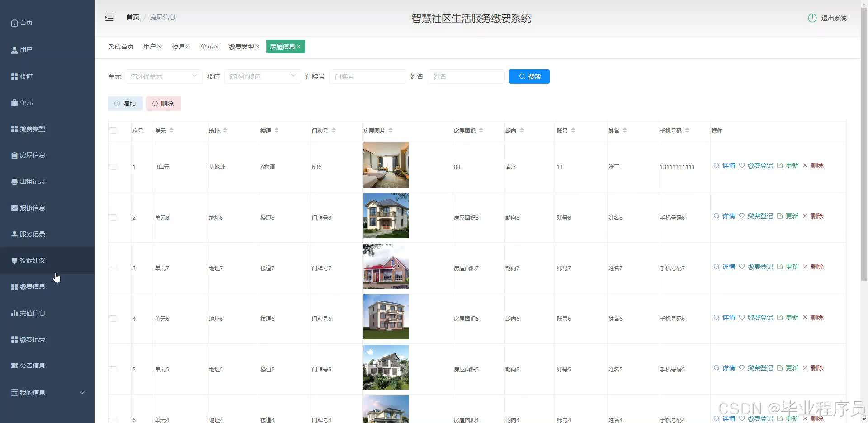The image size is (868, 423).
Task: Click 缴费登记 on the 张三 row
Action: click(x=759, y=165)
